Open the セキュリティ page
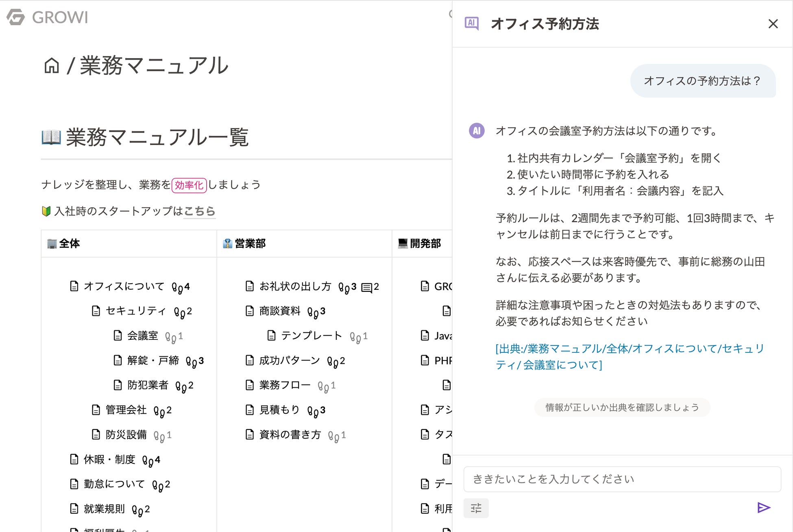Viewport: 793px width, 532px height. point(135,311)
